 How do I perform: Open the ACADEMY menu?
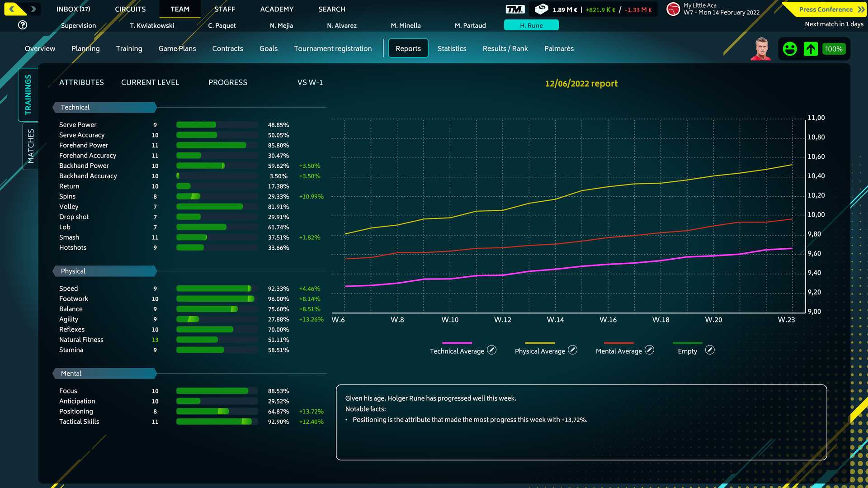click(x=276, y=9)
